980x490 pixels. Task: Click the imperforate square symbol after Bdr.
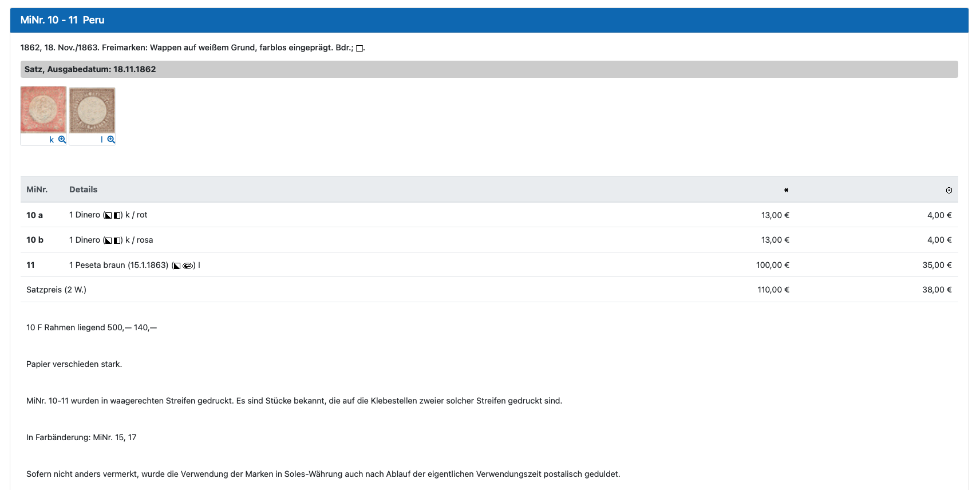click(359, 49)
